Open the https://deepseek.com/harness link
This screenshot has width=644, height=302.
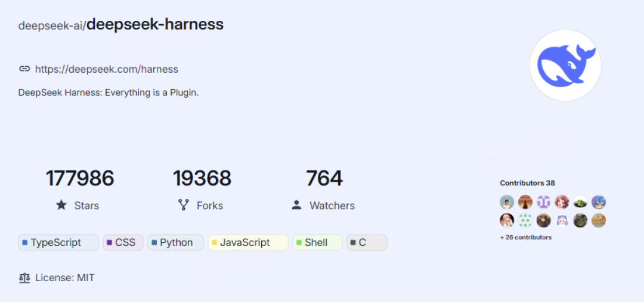(x=106, y=69)
